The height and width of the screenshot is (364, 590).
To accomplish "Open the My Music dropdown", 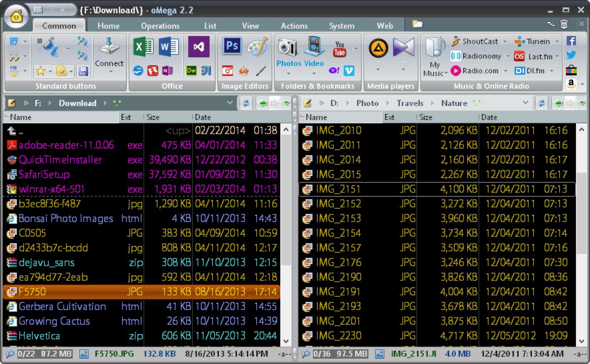I will click(435, 59).
